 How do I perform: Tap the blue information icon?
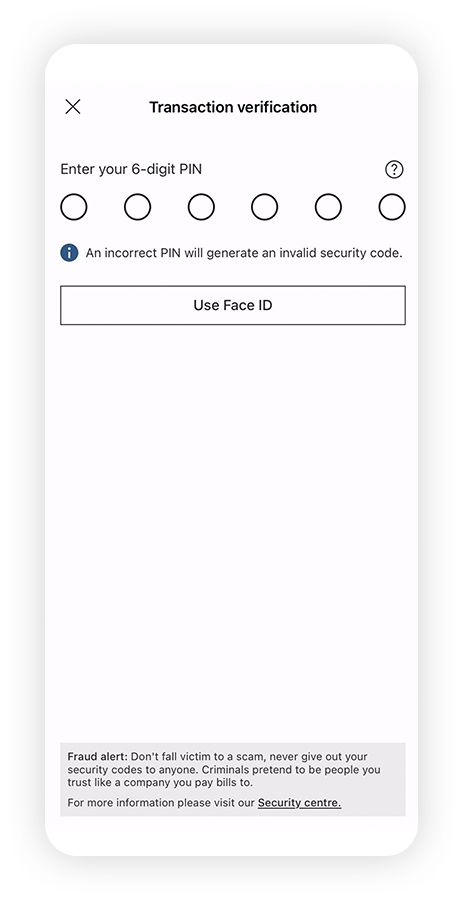click(69, 253)
